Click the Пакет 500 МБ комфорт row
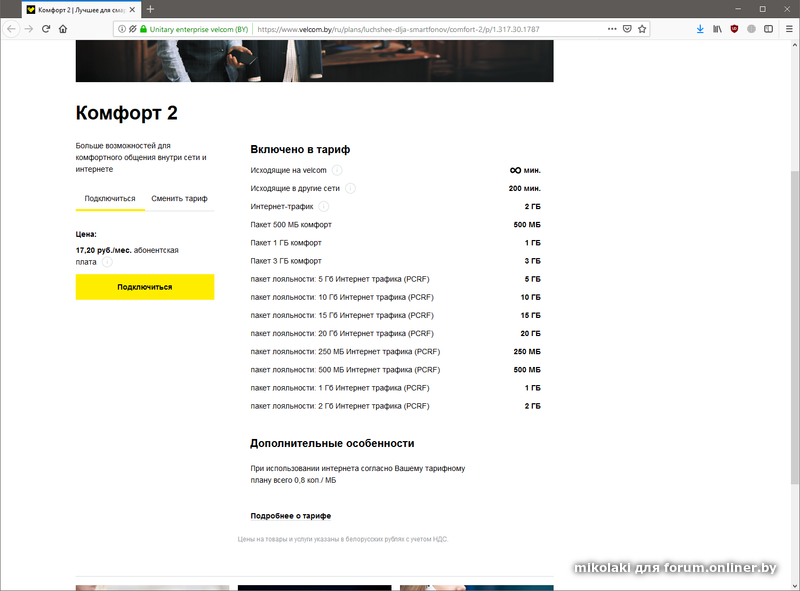800x591 pixels. 395,225
